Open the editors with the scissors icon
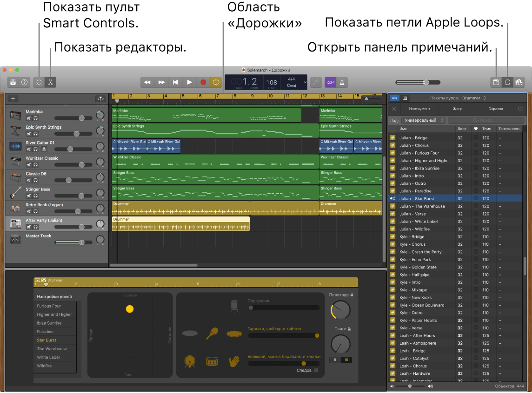This screenshot has width=532, height=393. pyautogui.click(x=50, y=82)
